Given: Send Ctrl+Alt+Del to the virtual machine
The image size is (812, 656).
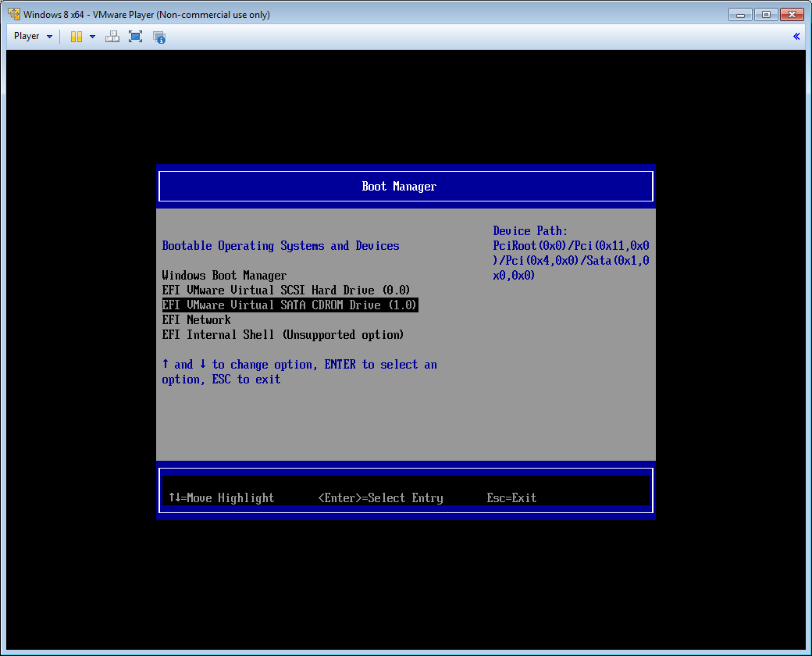Looking at the screenshot, I should click(x=112, y=37).
